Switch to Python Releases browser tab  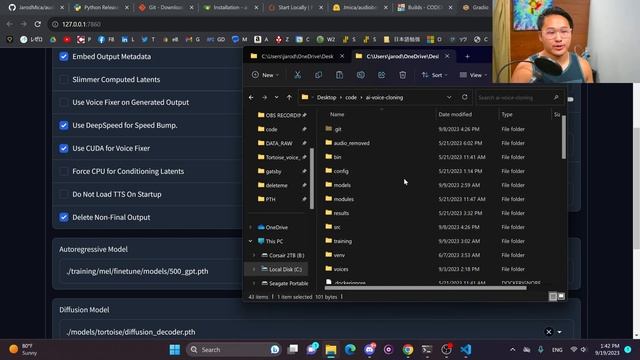(x=101, y=7)
